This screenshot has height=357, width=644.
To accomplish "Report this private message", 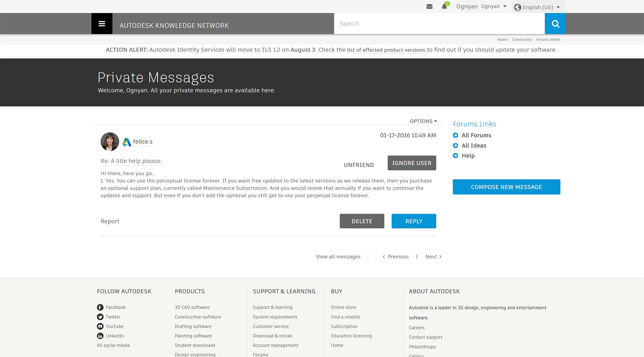I will click(x=110, y=221).
